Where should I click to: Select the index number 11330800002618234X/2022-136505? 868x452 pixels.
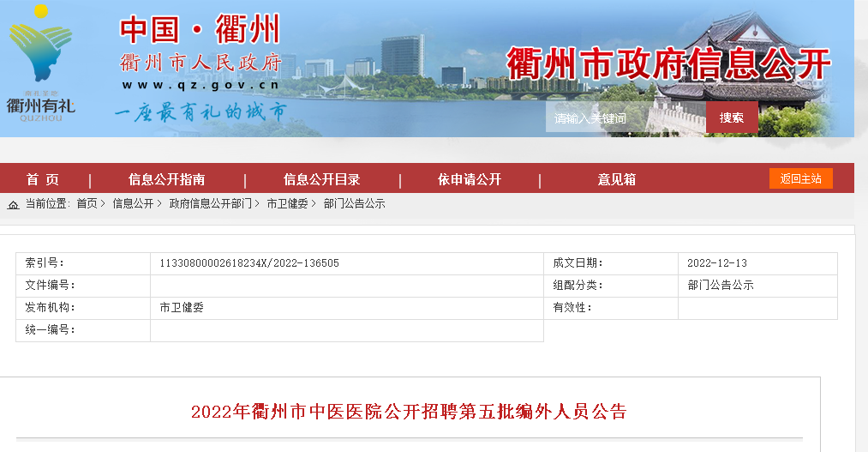[249, 263]
